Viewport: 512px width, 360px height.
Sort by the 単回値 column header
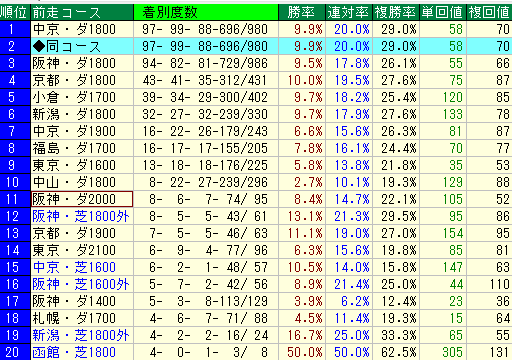tap(443, 12)
